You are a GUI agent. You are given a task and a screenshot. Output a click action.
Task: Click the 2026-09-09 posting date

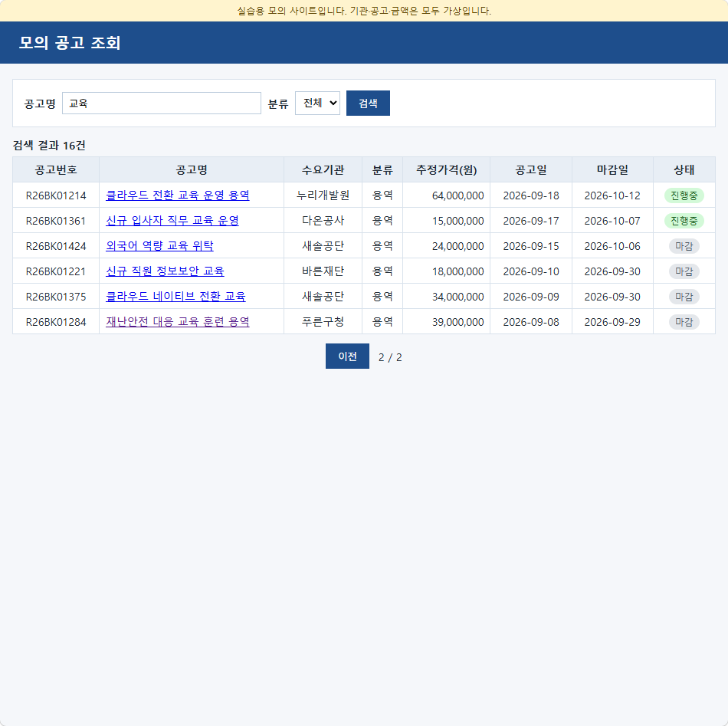[531, 297]
